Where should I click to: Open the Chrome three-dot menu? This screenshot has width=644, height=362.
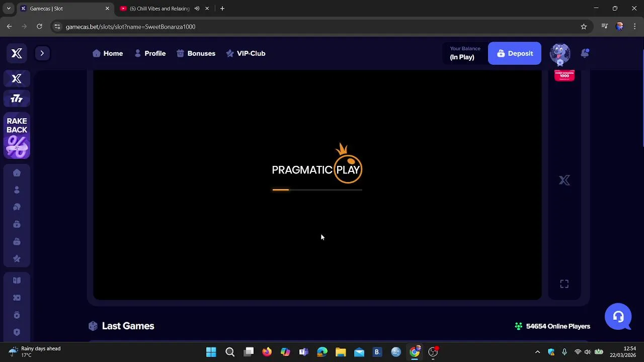click(635, 27)
